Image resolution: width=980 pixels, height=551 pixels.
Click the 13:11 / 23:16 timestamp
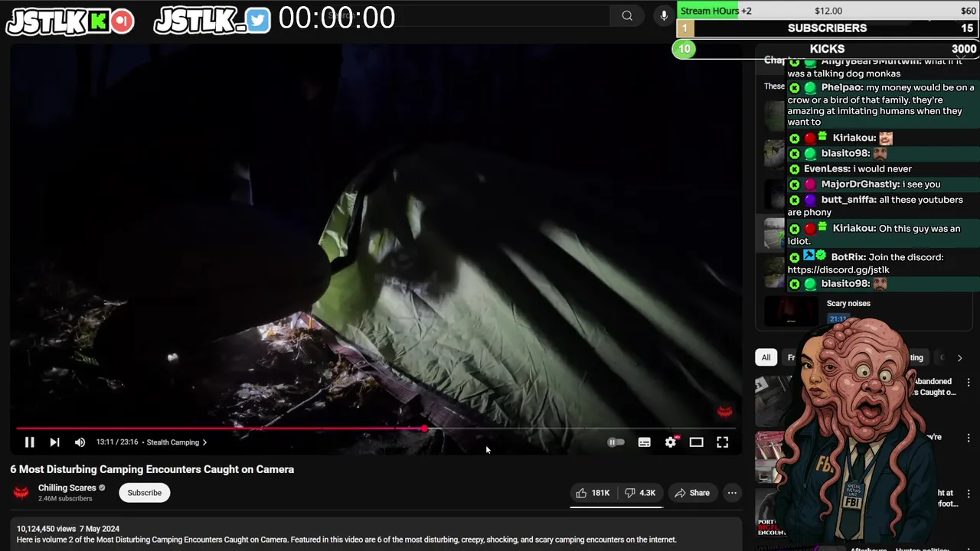[x=117, y=442]
